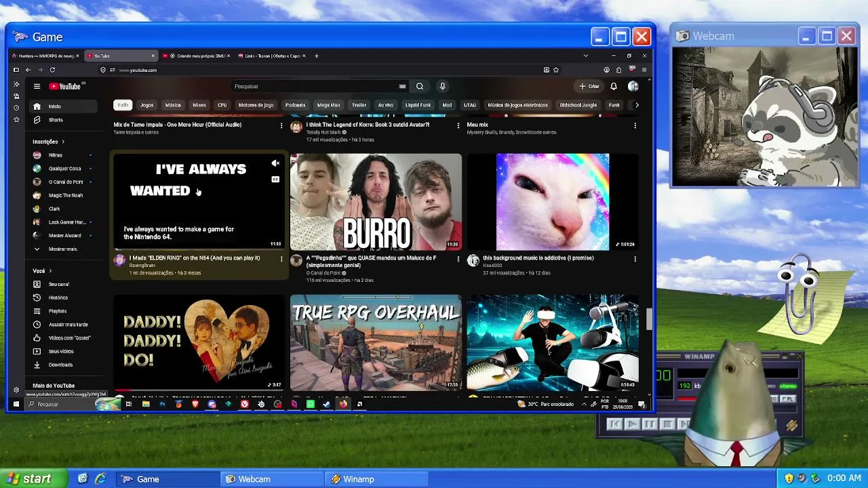Click the Winamp play button
This screenshot has height=488, width=868.
click(x=631, y=424)
